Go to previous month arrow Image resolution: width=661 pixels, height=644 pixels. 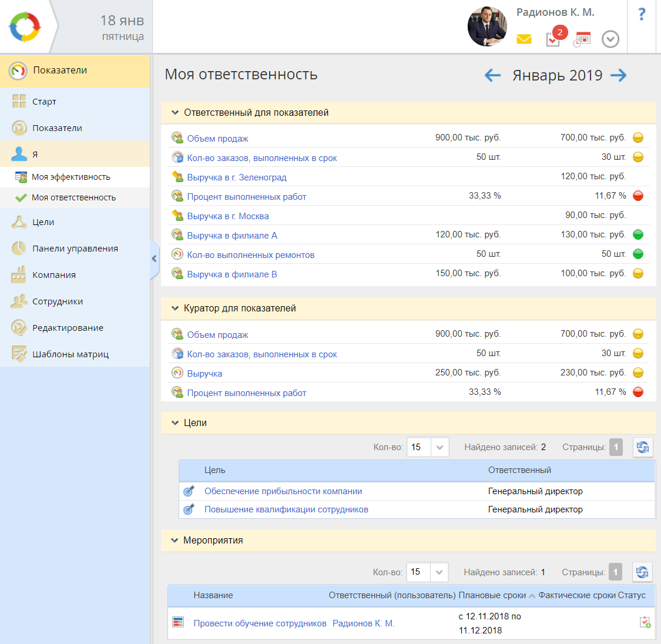coord(492,75)
